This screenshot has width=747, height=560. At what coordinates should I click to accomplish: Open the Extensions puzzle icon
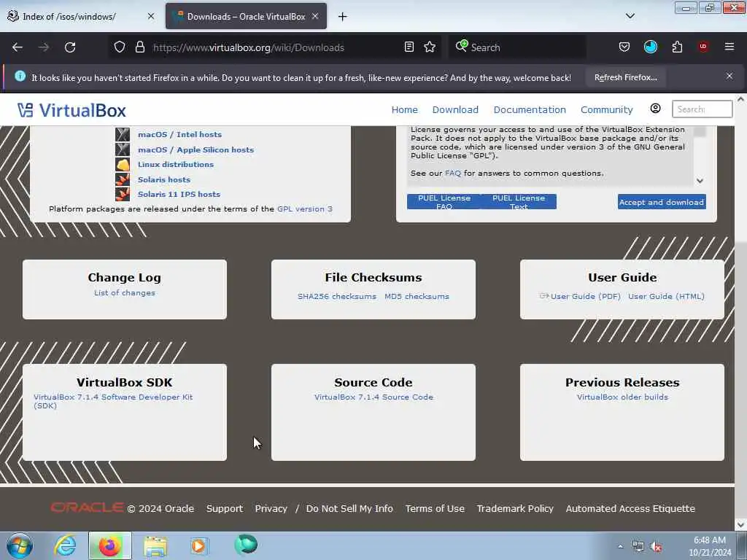677,47
